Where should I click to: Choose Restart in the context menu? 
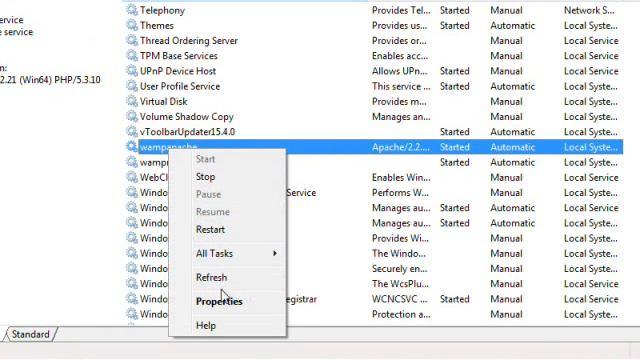210,229
